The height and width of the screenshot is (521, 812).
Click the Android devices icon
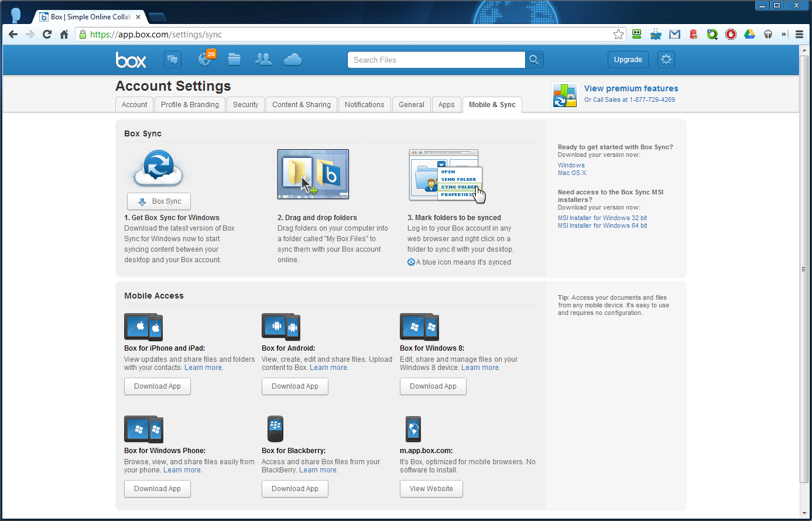click(281, 327)
